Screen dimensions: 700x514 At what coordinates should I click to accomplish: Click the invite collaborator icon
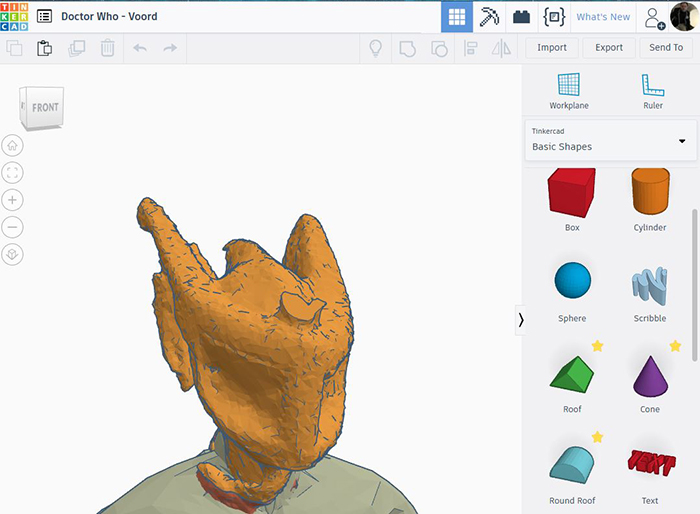click(x=654, y=18)
